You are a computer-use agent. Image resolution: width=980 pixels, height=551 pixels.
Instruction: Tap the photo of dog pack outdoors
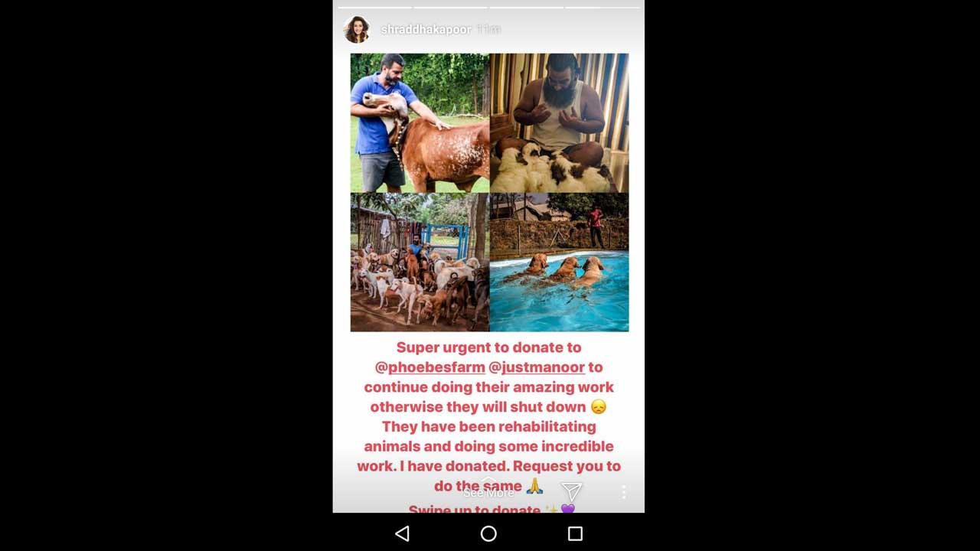pyautogui.click(x=420, y=262)
